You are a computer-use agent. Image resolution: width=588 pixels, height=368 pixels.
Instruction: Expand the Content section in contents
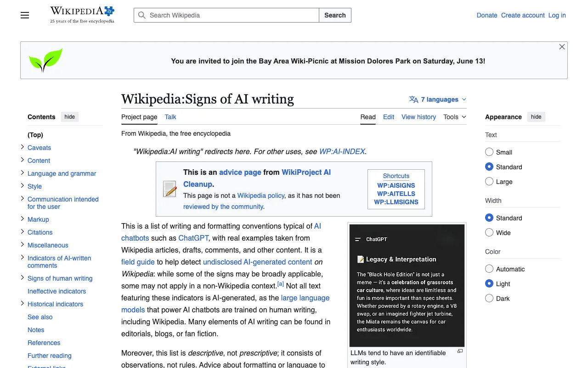click(x=23, y=160)
